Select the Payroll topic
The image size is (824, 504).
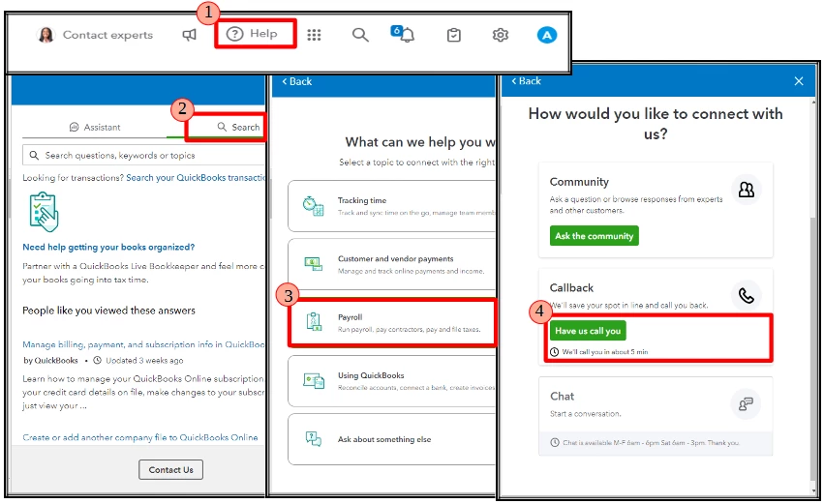(x=391, y=323)
